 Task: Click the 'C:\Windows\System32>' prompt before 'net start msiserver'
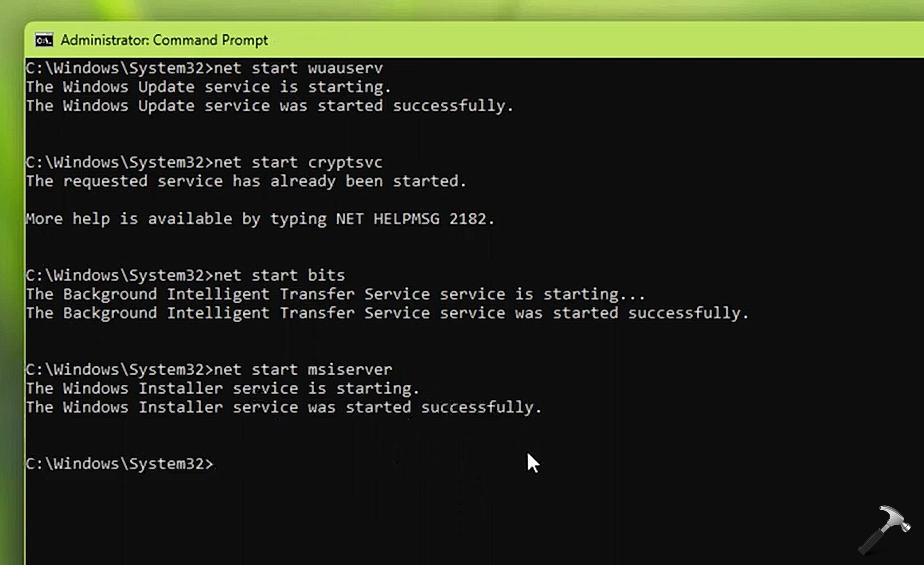(119, 369)
